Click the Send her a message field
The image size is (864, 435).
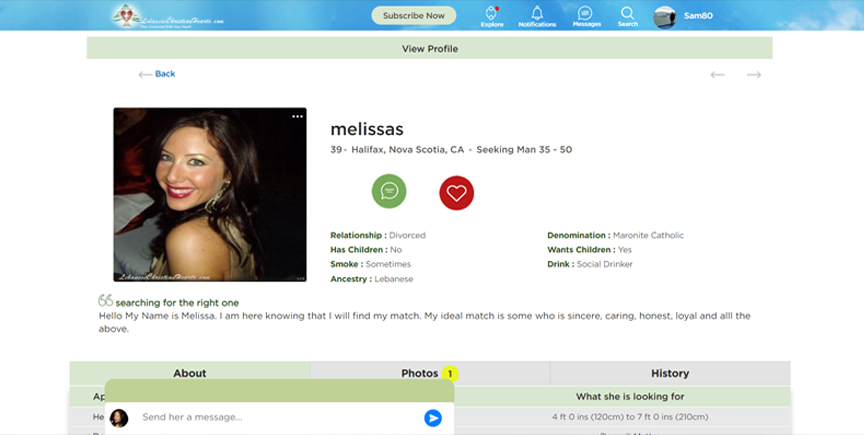(x=275, y=417)
